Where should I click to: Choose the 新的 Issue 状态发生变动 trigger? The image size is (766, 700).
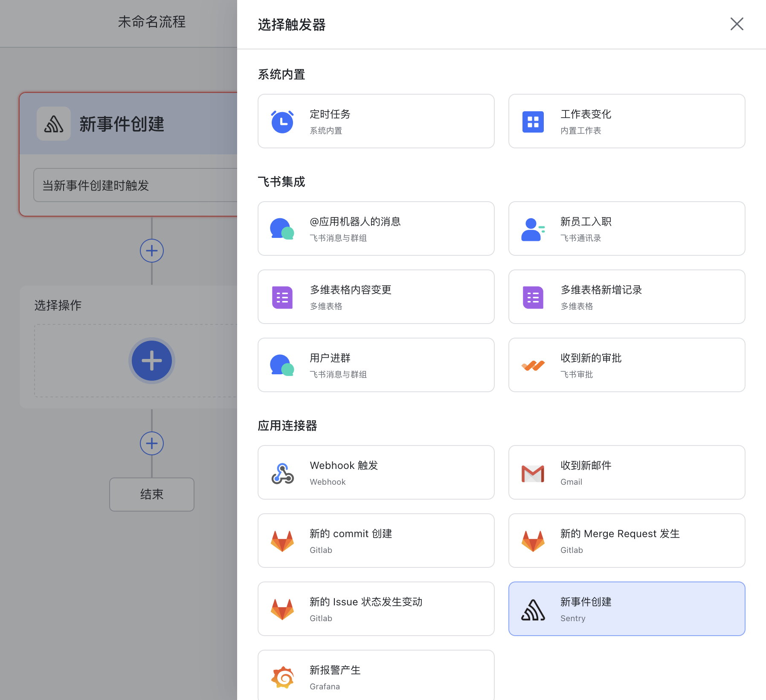tap(375, 609)
